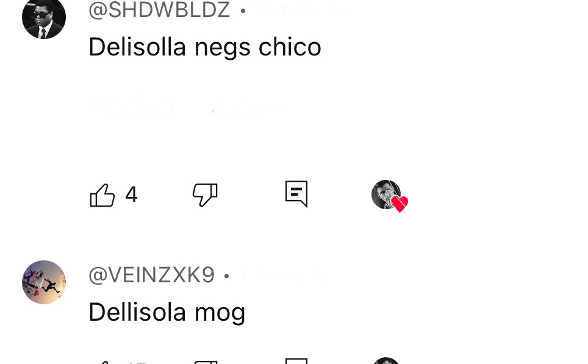Open the @SHDWBLDZ profile picture
Image resolution: width=588 pixels, height=364 pixels.
click(44, 17)
